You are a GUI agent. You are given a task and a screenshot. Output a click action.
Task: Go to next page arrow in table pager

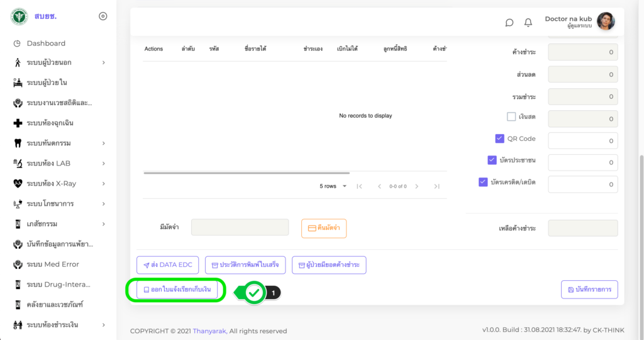(x=416, y=186)
